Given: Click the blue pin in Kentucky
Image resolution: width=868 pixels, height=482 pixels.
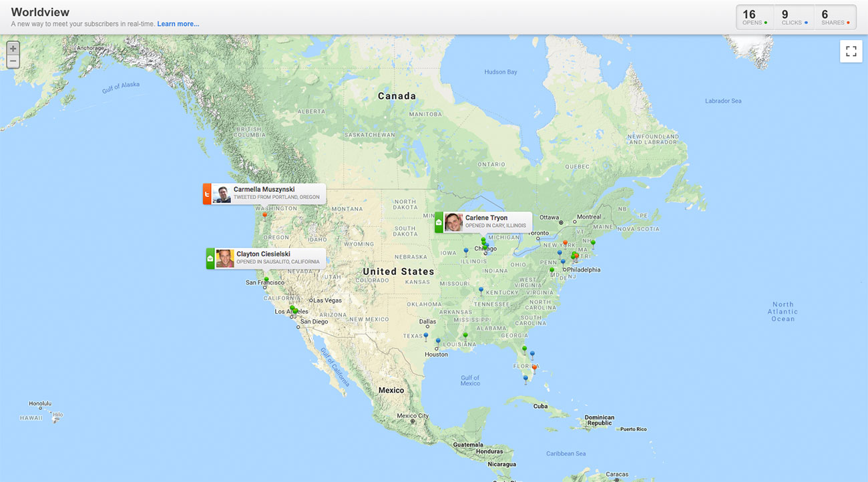Looking at the screenshot, I should [x=481, y=290].
